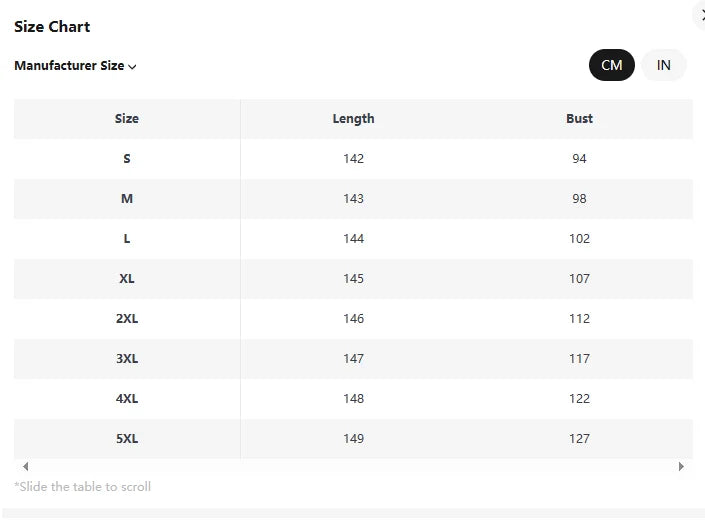Click the Size Chart title

pyautogui.click(x=52, y=27)
